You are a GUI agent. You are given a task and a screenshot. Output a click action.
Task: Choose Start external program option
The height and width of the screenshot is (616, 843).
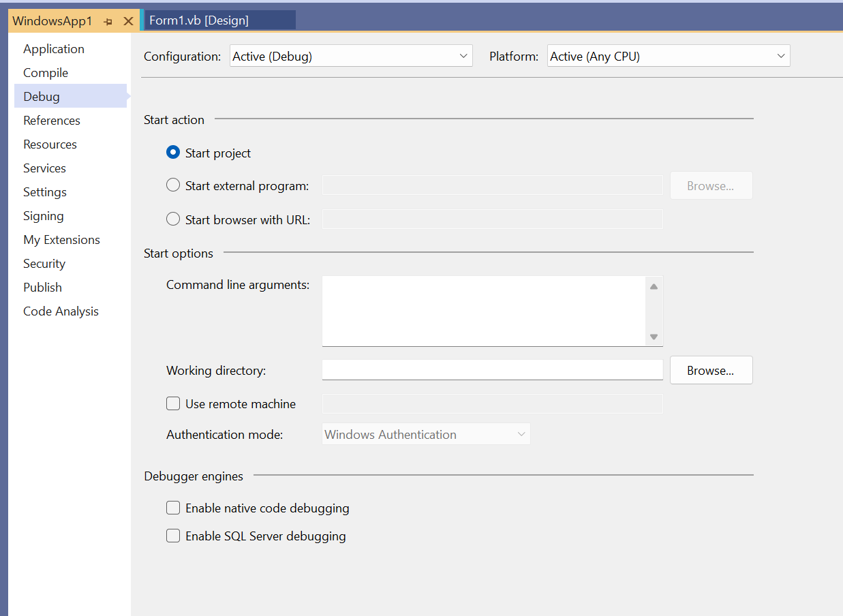[x=172, y=185]
